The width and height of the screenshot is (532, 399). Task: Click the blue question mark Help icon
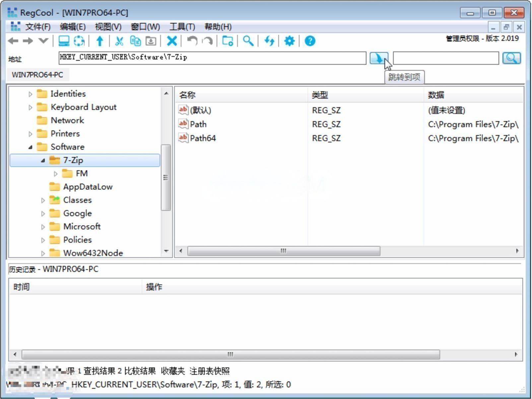tap(310, 41)
